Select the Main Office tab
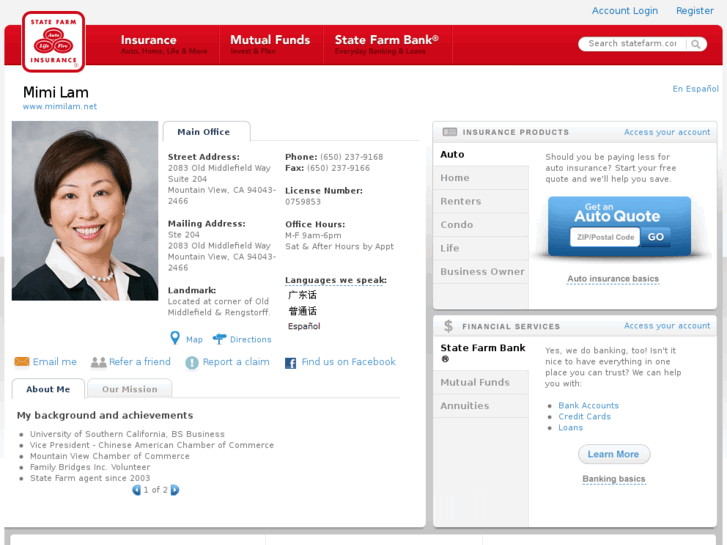 207,132
